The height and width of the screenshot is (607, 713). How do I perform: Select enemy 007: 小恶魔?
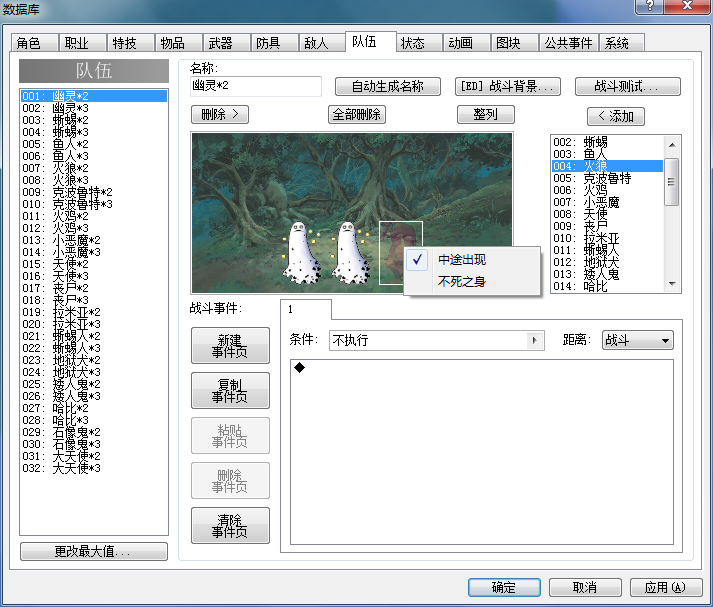click(x=607, y=202)
